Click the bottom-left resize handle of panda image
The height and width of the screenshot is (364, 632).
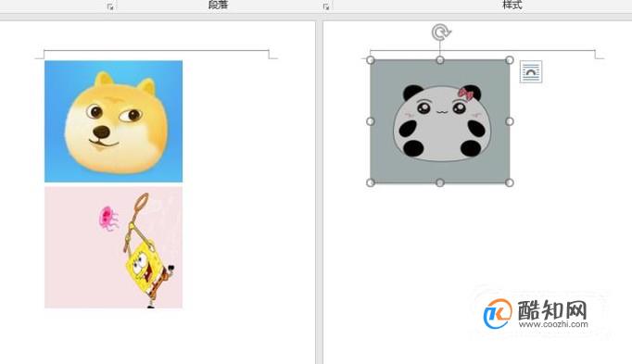click(x=371, y=182)
